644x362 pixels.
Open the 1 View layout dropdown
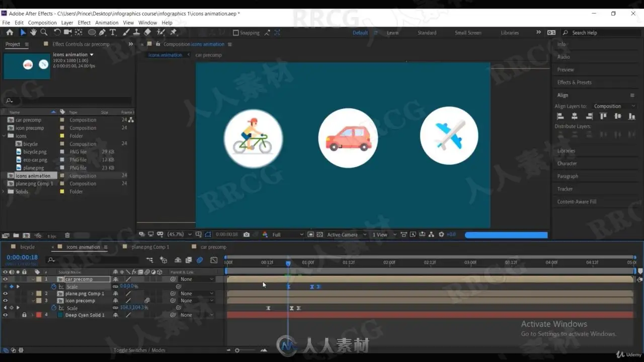point(384,234)
